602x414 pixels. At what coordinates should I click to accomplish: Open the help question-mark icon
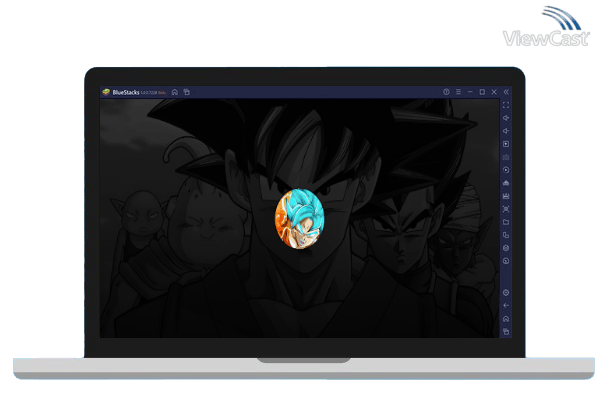[446, 92]
